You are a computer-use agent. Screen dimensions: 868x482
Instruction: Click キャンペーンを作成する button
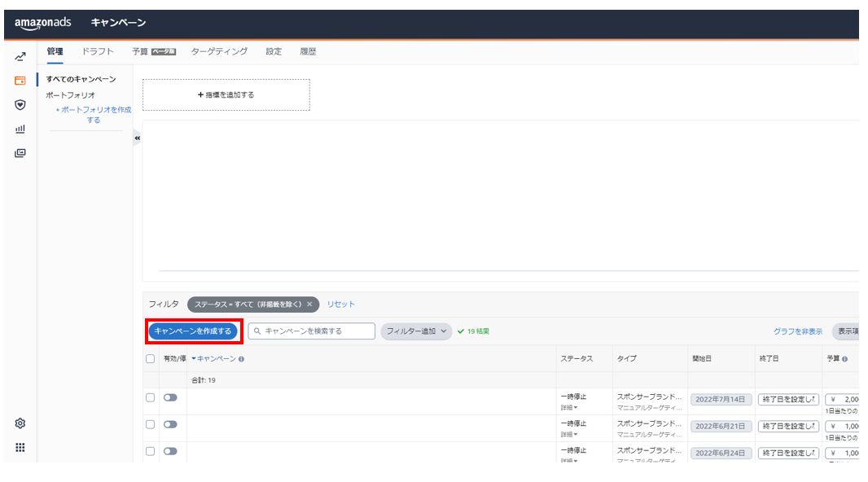[193, 331]
